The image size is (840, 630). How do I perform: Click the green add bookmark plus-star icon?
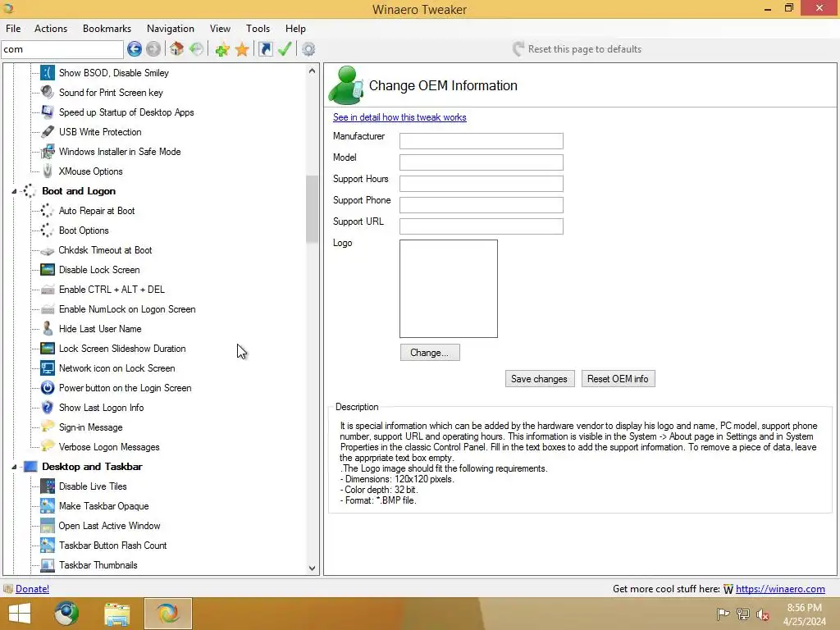pyautogui.click(x=222, y=49)
